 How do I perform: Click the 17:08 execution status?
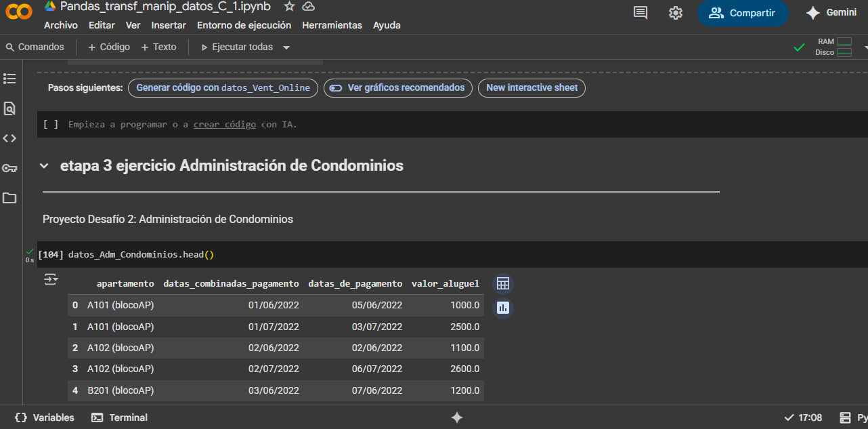click(803, 417)
